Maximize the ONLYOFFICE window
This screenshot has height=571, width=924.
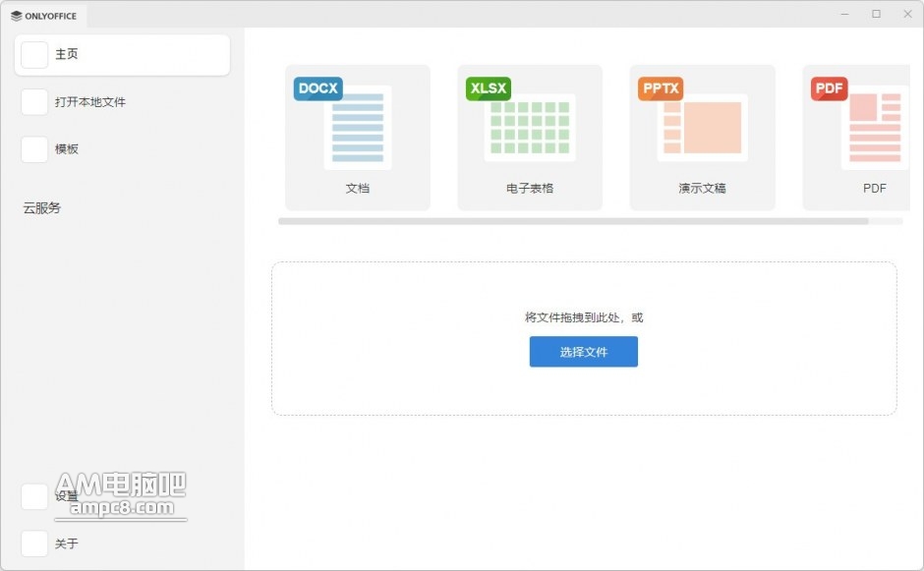tap(876, 14)
